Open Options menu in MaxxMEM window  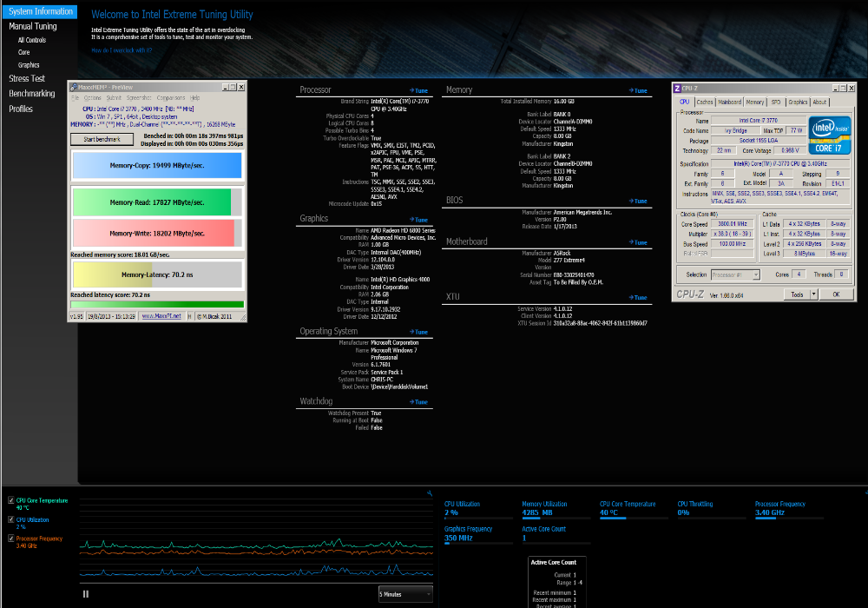click(x=93, y=98)
